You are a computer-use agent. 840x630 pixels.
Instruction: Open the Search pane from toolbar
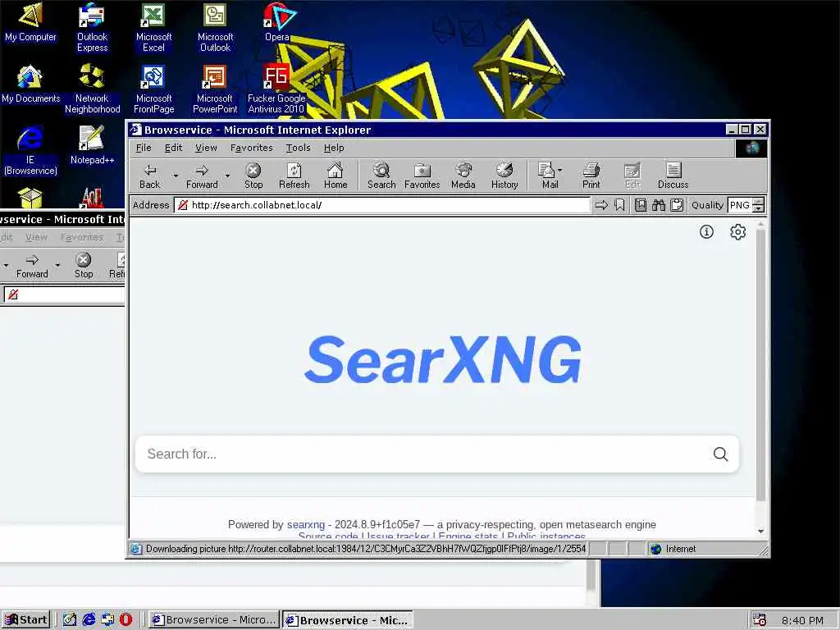pyautogui.click(x=381, y=176)
